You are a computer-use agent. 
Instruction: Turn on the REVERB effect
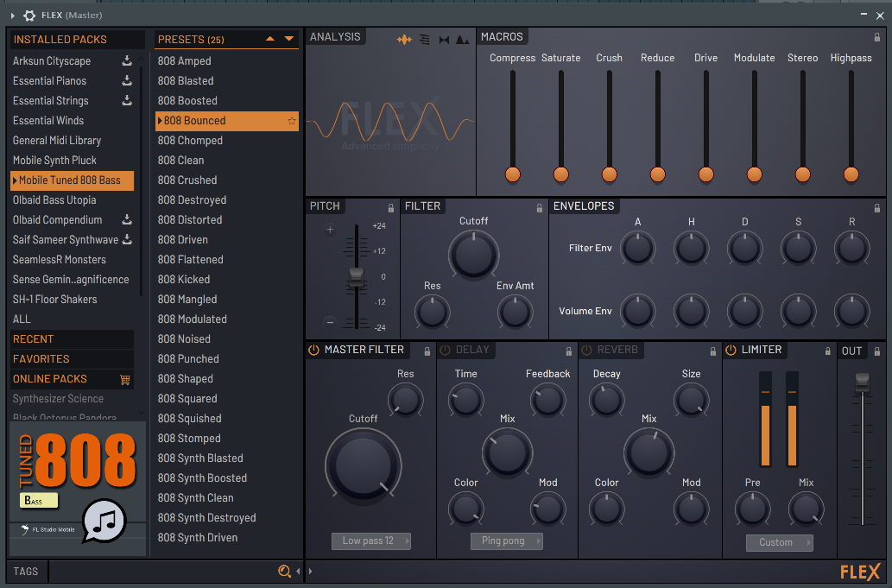coord(587,350)
